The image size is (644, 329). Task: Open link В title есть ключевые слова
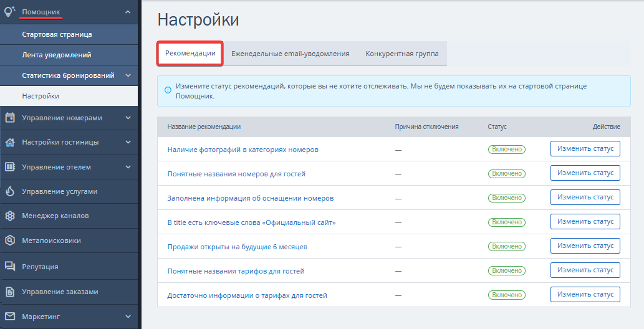[251, 222]
